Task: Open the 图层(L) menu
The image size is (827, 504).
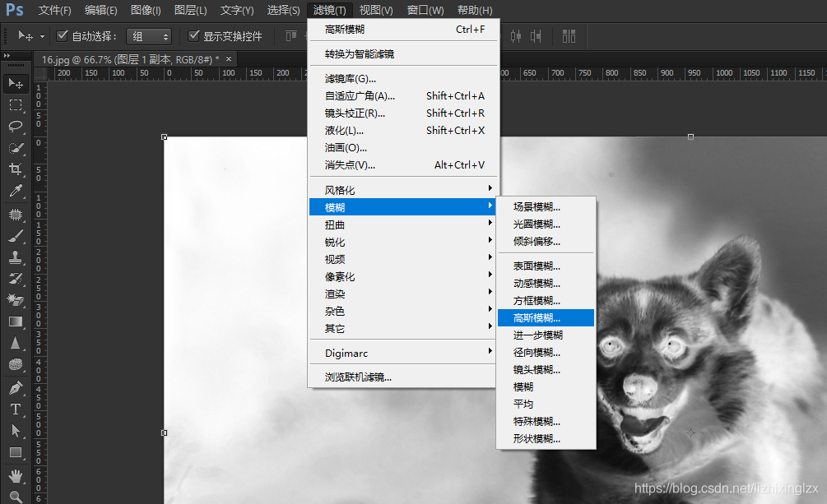Action: tap(190, 10)
